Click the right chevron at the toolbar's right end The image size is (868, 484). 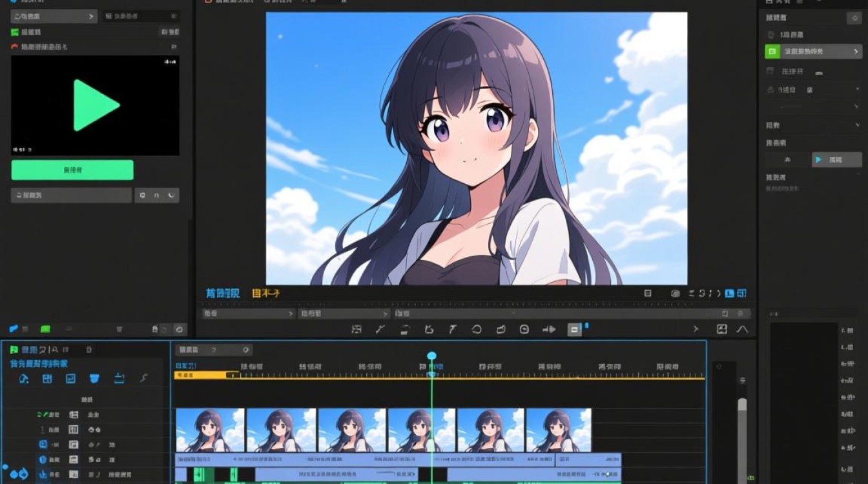pos(696,329)
